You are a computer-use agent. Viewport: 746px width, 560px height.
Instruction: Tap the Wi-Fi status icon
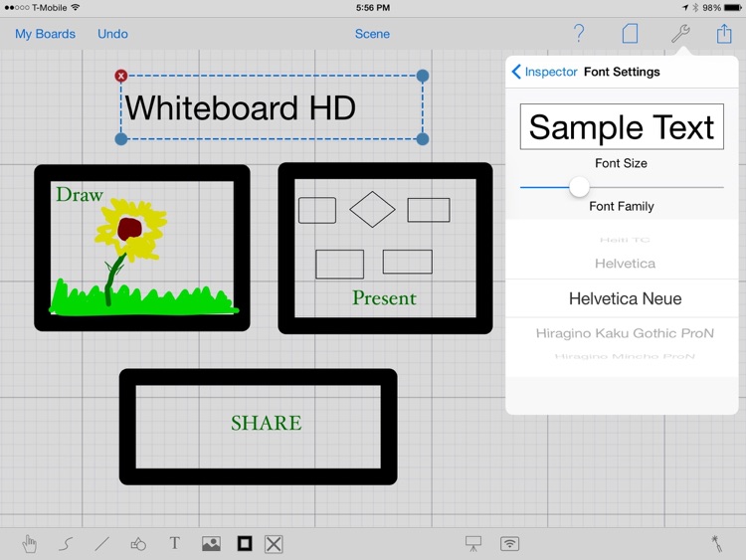[76, 8]
